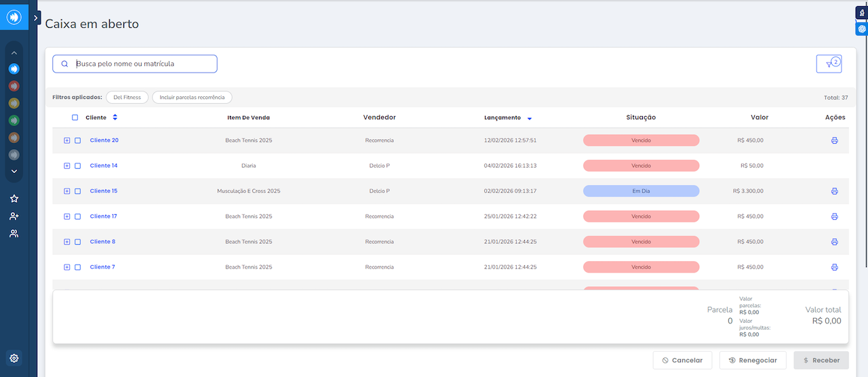Select the green module icon in sidebar
Image resolution: width=868 pixels, height=377 pixels.
14,121
